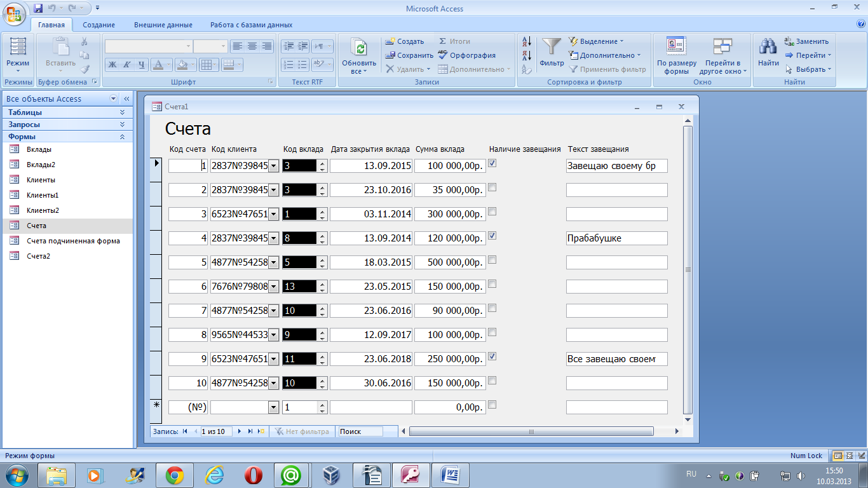The width and height of the screenshot is (868, 488).
Task: Toggle Наличие завещания checkbox for account 2
Action: [x=492, y=187]
